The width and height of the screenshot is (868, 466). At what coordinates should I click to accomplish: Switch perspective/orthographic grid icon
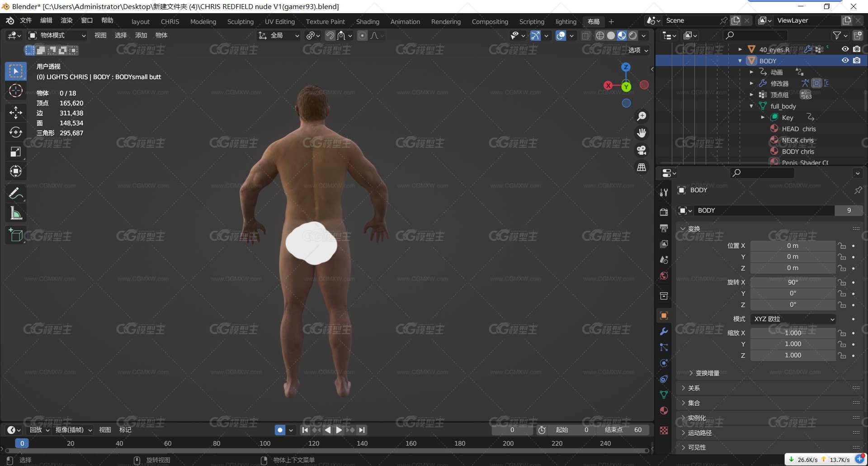point(642,167)
